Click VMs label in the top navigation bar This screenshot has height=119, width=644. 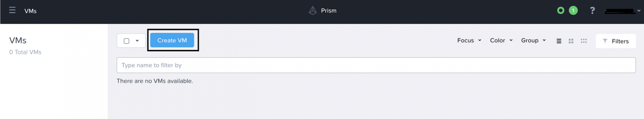[30, 11]
